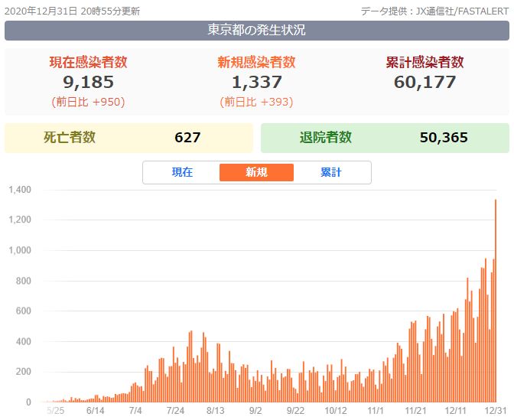Click the x-axis date 11/1

[376, 411]
